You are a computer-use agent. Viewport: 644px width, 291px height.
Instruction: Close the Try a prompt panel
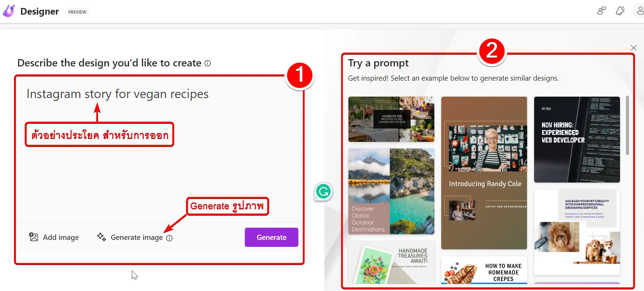tap(634, 48)
